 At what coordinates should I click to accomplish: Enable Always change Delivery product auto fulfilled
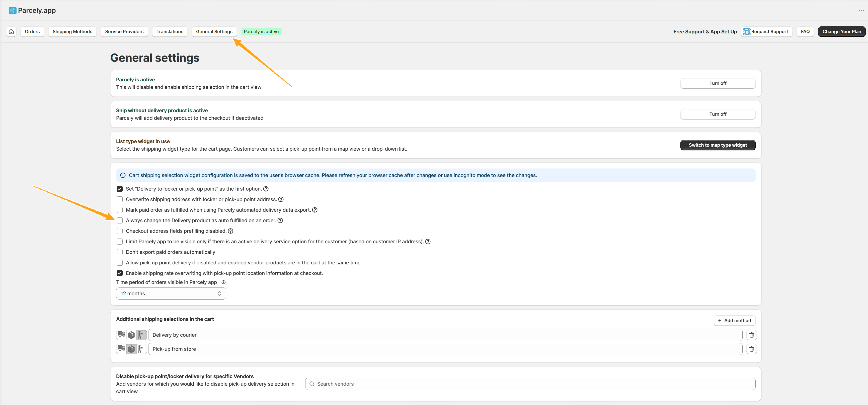point(120,220)
